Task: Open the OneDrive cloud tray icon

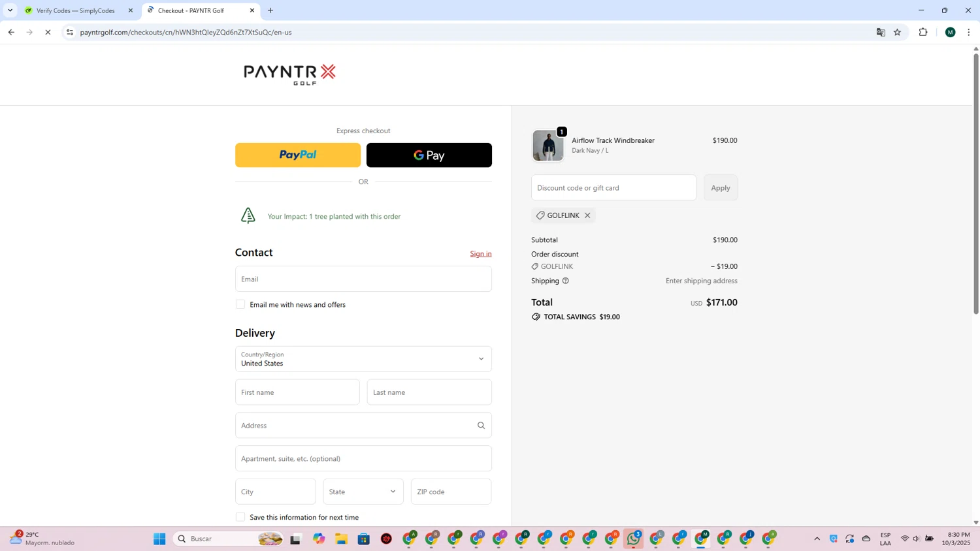Action: click(866, 539)
